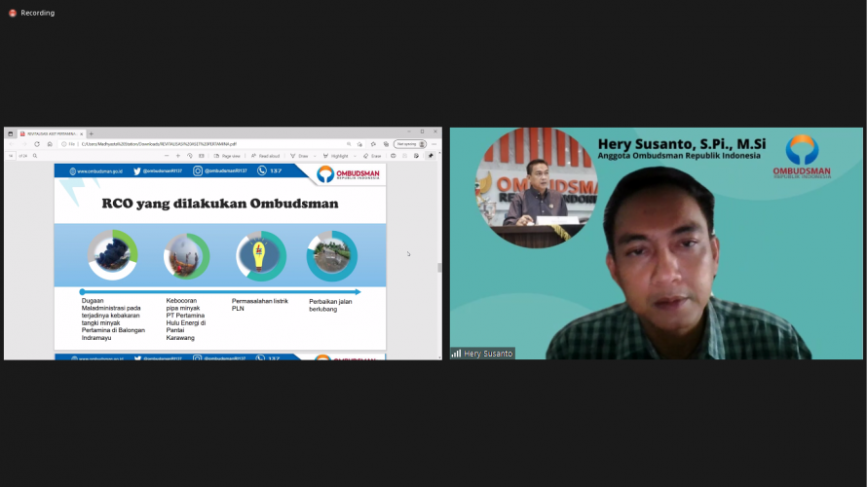Pin the PDF toolbar
868x487 pixels.
[431, 156]
